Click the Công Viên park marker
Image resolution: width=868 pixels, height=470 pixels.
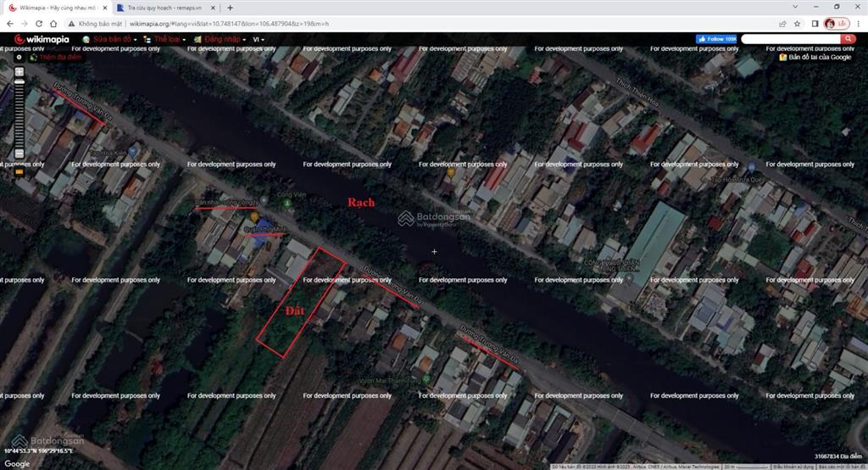tap(287, 204)
